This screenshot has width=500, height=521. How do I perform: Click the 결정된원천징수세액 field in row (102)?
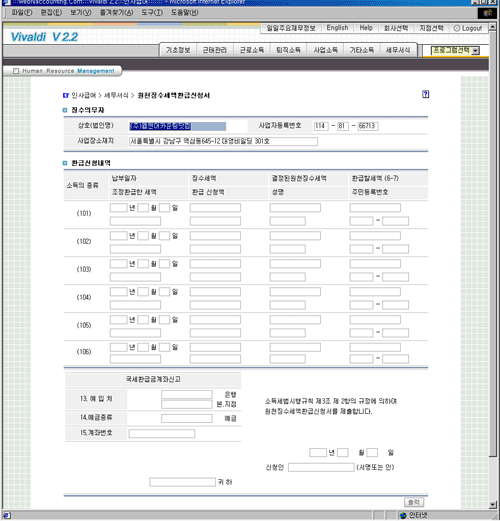coord(295,236)
